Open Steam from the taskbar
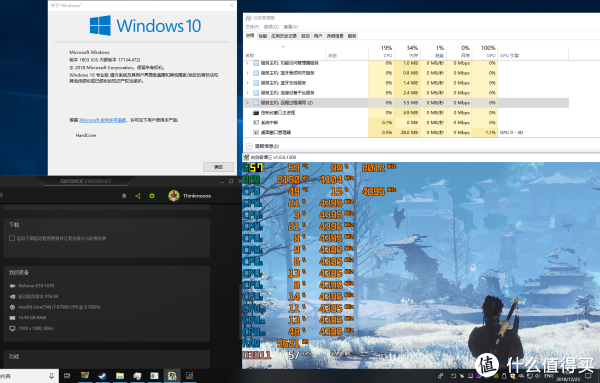The height and width of the screenshot is (383, 600). (103, 376)
